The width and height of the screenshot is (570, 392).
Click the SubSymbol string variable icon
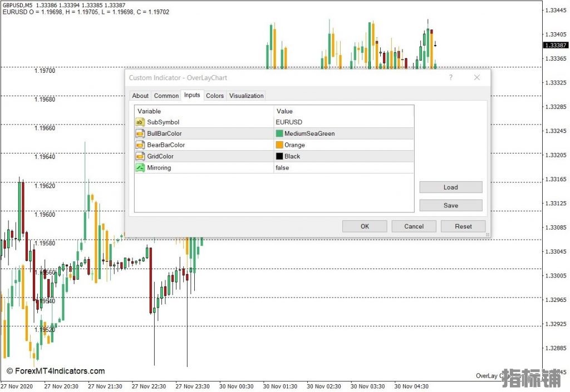coord(140,122)
